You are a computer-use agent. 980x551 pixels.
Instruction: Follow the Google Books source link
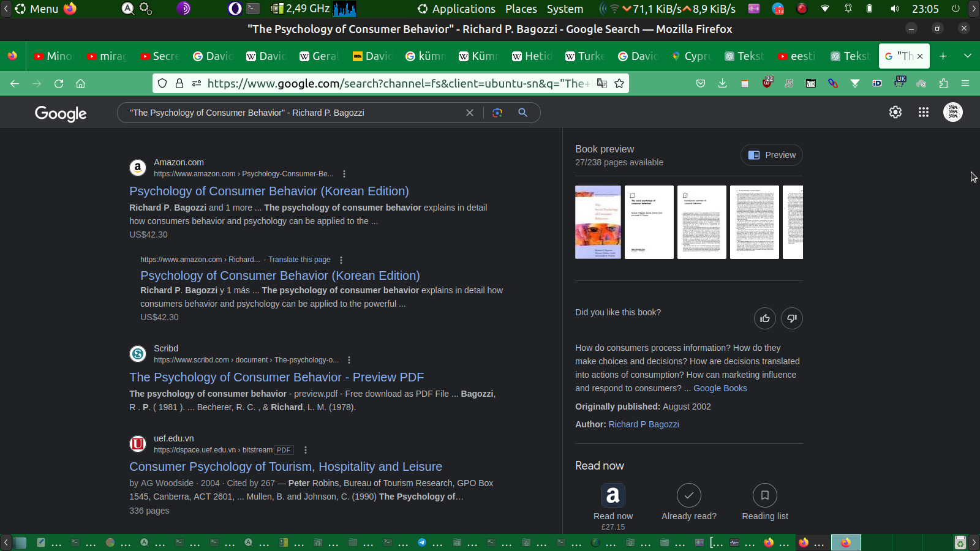(x=720, y=388)
